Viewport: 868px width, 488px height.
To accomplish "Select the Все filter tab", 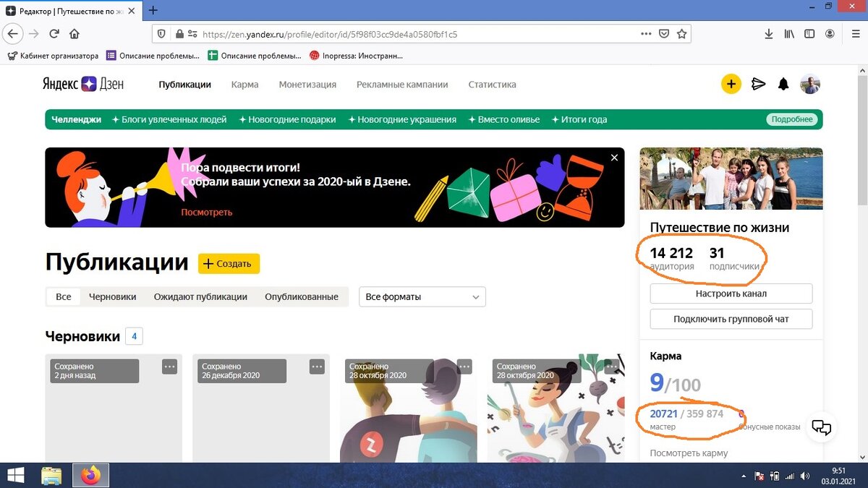I will click(64, 296).
